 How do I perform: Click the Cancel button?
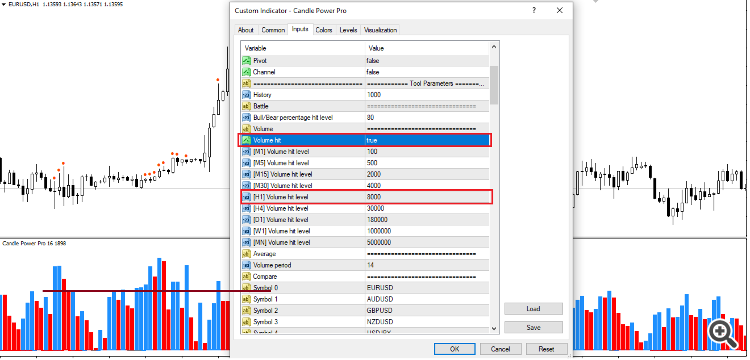(501, 349)
